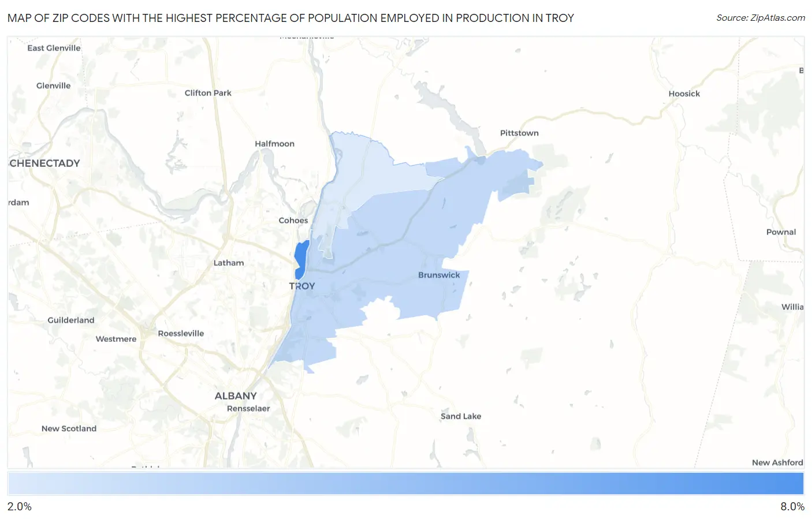Click the East Glenville label

click(54, 48)
